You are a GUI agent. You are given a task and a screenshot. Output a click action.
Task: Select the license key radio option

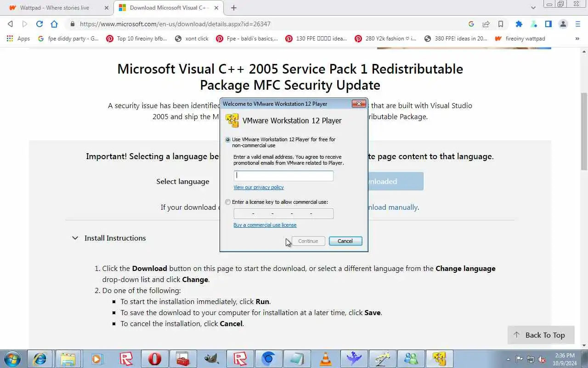click(x=228, y=202)
